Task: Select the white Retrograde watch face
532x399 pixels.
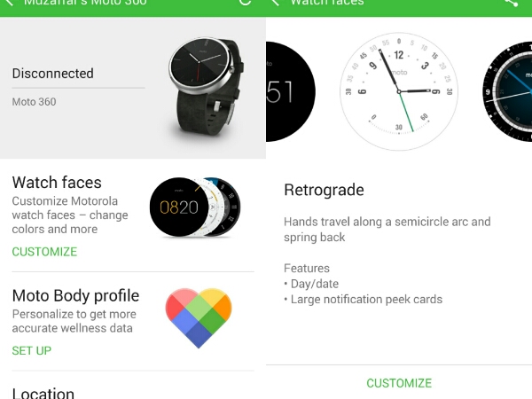Action: point(399,91)
